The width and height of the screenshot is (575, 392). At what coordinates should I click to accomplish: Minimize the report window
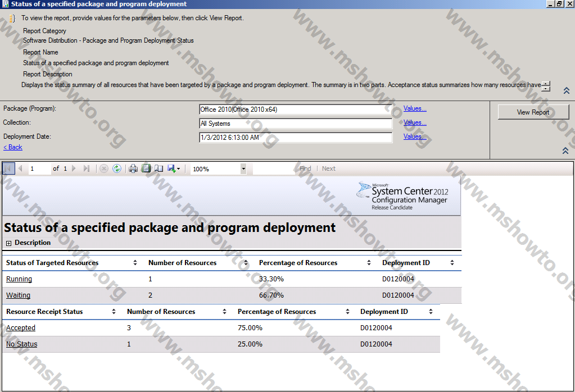[550, 4]
